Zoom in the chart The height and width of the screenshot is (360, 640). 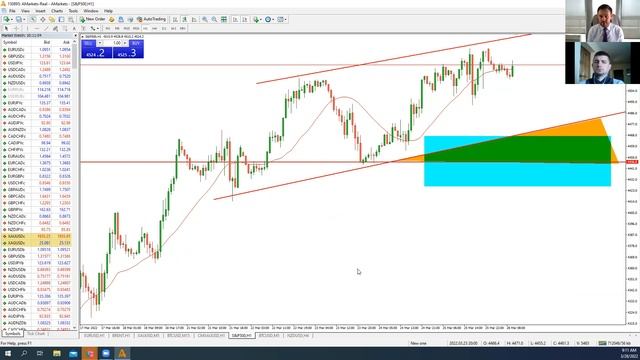point(204,19)
